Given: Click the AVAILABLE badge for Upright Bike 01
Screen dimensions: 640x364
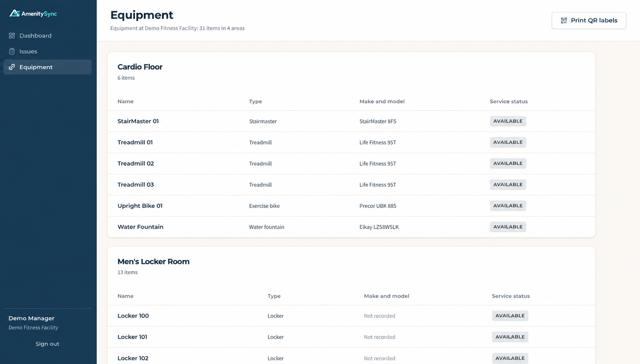Looking at the screenshot, I should tap(508, 206).
